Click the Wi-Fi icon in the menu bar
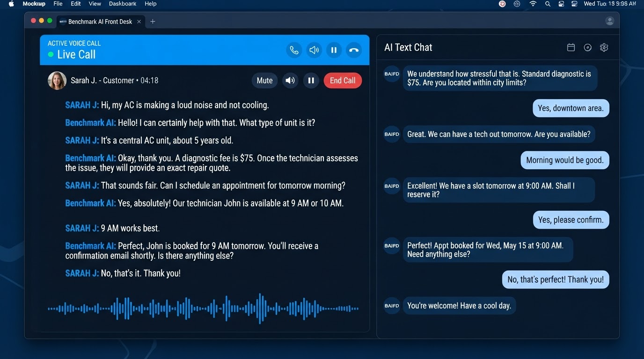Screen dimensions: 644x359 (533, 4)
